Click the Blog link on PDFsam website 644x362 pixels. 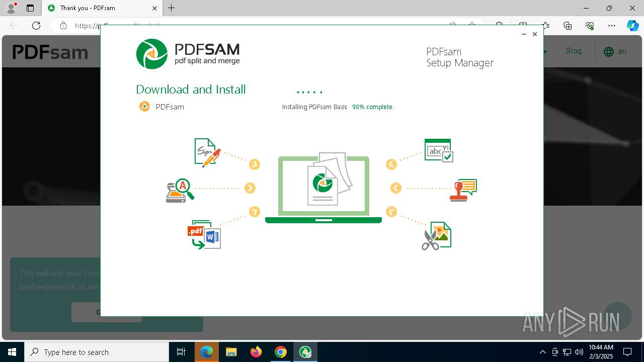(574, 51)
